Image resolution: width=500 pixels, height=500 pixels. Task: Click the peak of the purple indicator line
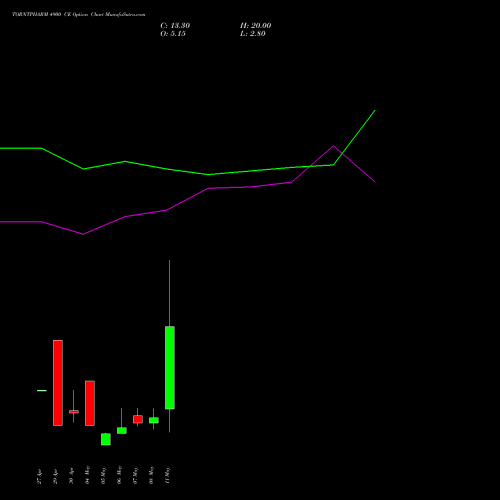tap(333, 146)
